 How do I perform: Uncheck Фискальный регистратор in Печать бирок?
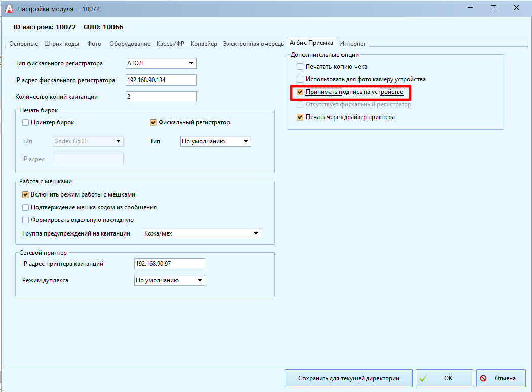[153, 122]
